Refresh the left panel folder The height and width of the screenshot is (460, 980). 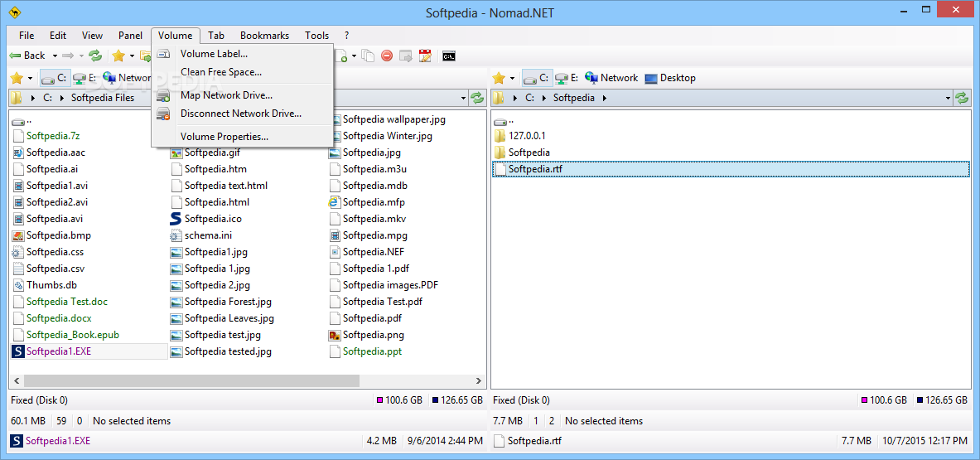click(478, 98)
